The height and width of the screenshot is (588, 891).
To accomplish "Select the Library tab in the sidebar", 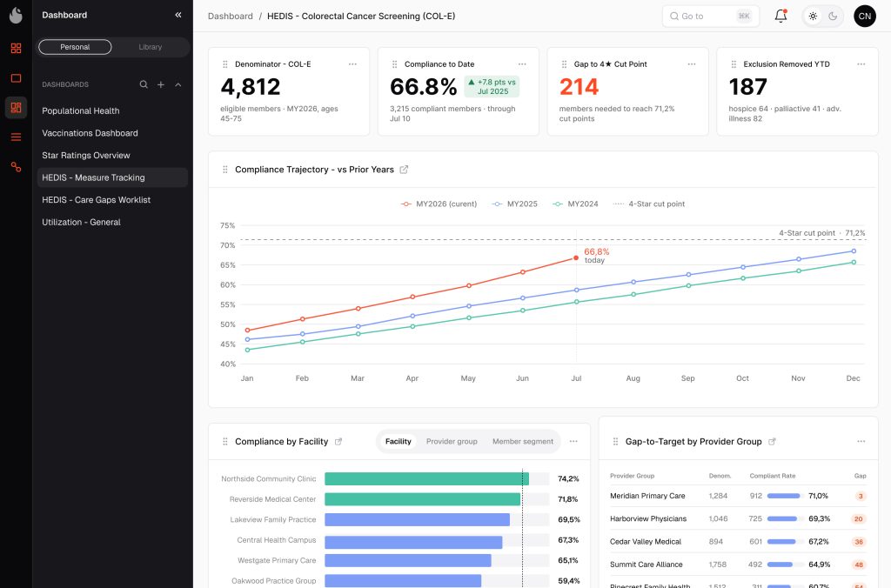I will click(x=150, y=47).
